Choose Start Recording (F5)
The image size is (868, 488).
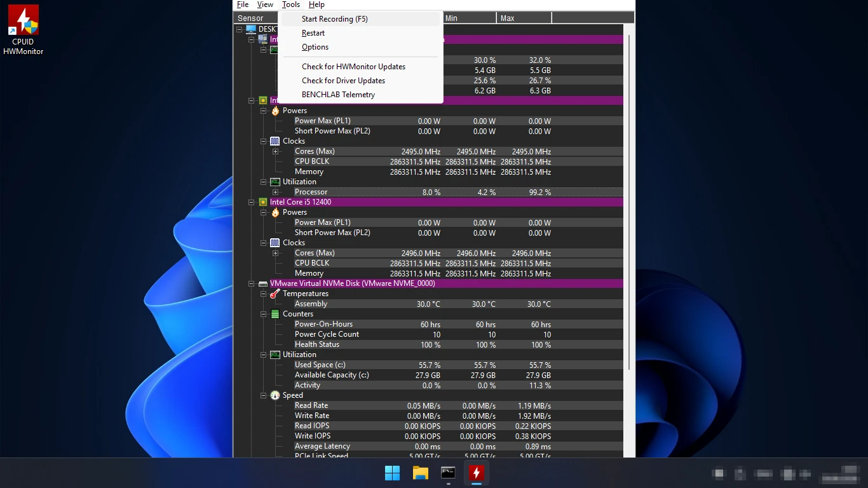point(360,19)
